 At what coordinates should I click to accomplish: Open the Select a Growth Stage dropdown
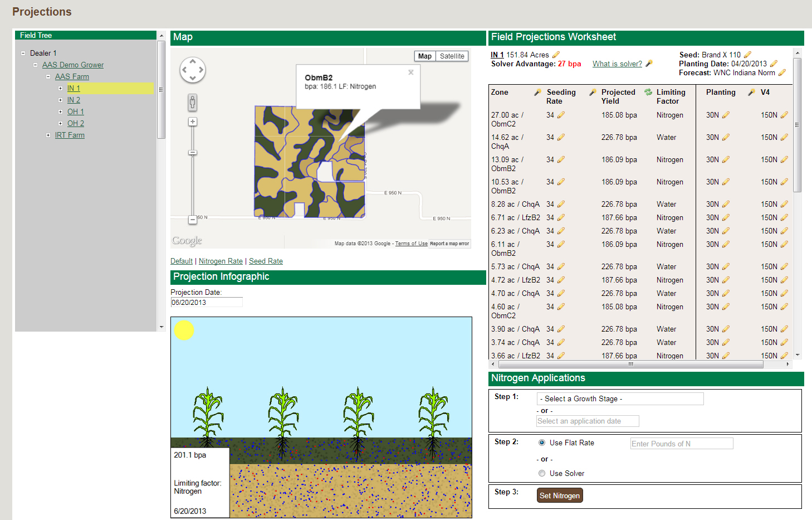click(x=620, y=399)
